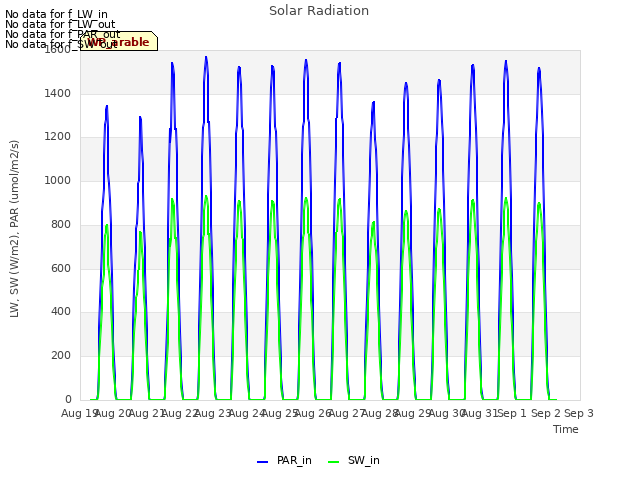Click the 0 y-axis tick label
640x480 pixels.
(x=68, y=399)
